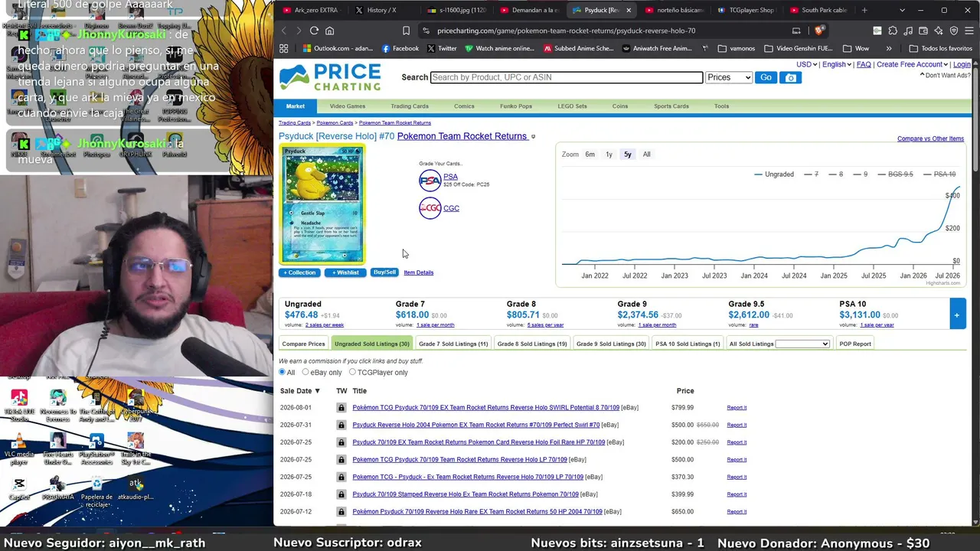Open the browser apps grid icon
The width and height of the screenshot is (980, 551).
point(283,48)
